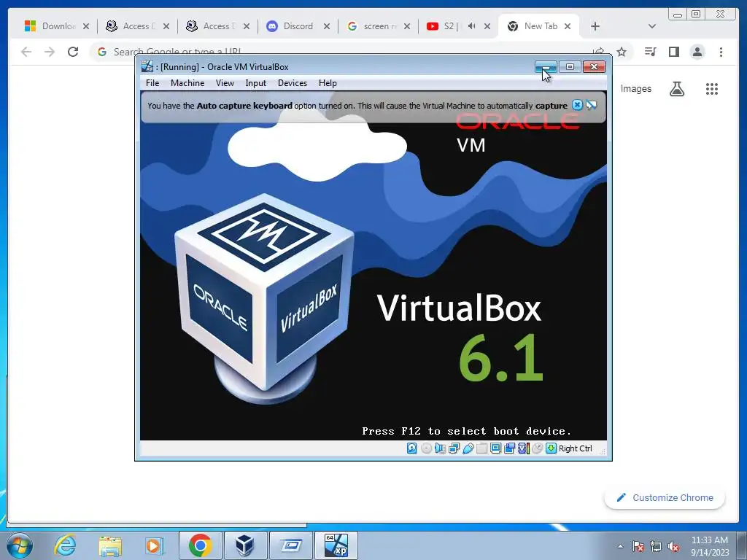Launch Internet Explorer from taskbar
Viewport: 747px width, 560px height.
pos(65,545)
